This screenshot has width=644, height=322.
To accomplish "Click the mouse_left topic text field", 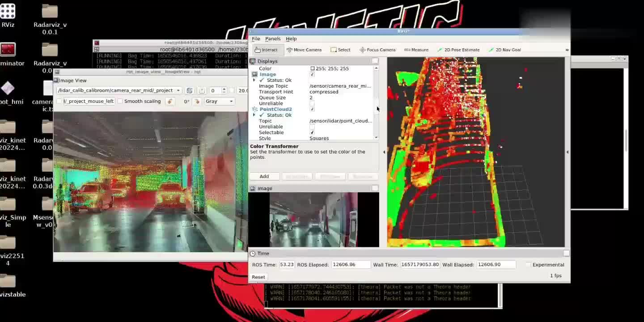I will 89,102.
